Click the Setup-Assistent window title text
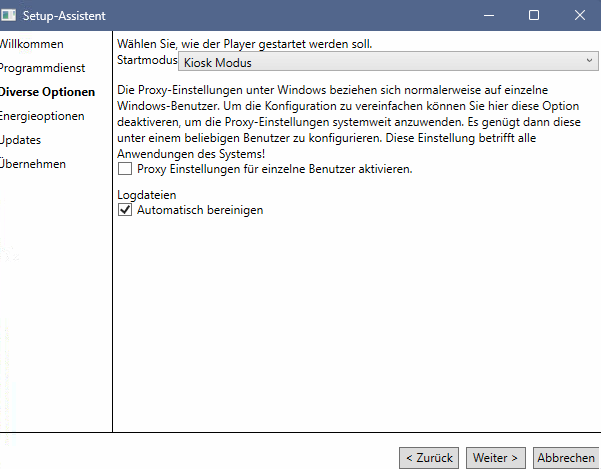This screenshot has height=469, width=601. [x=64, y=16]
